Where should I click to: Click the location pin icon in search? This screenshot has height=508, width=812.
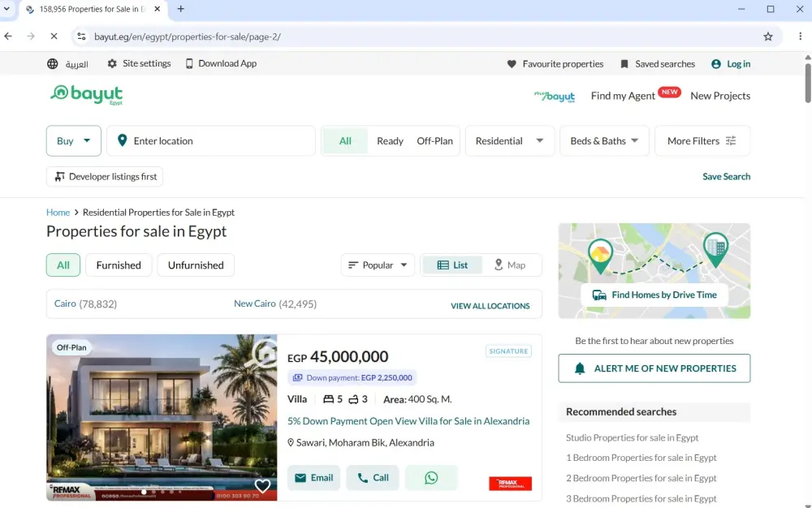[123, 140]
